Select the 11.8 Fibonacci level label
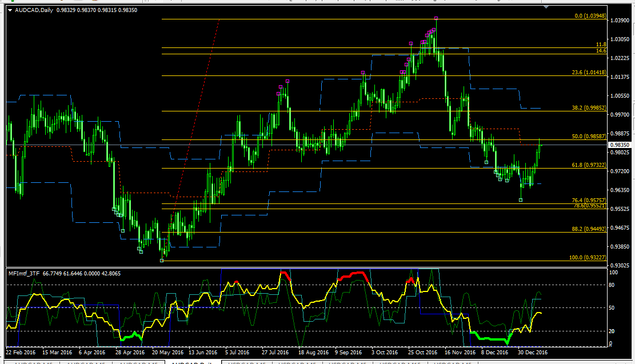This screenshot has width=635, height=364. tap(601, 45)
